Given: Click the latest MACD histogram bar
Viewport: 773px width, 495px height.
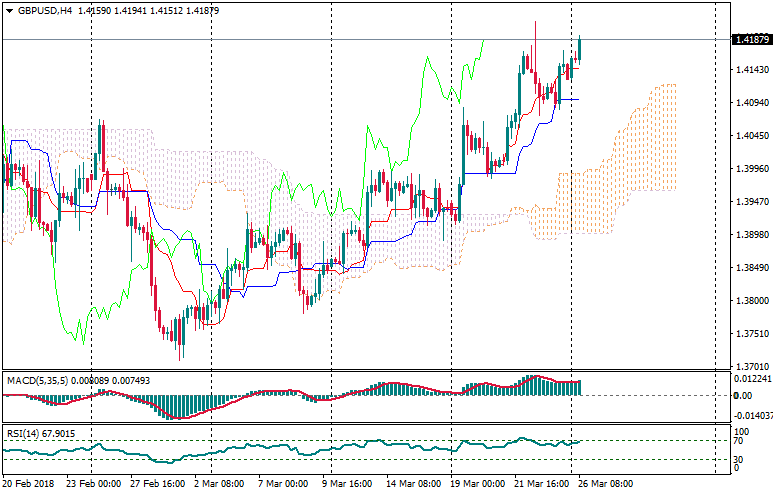Looking at the screenshot, I should (578, 388).
